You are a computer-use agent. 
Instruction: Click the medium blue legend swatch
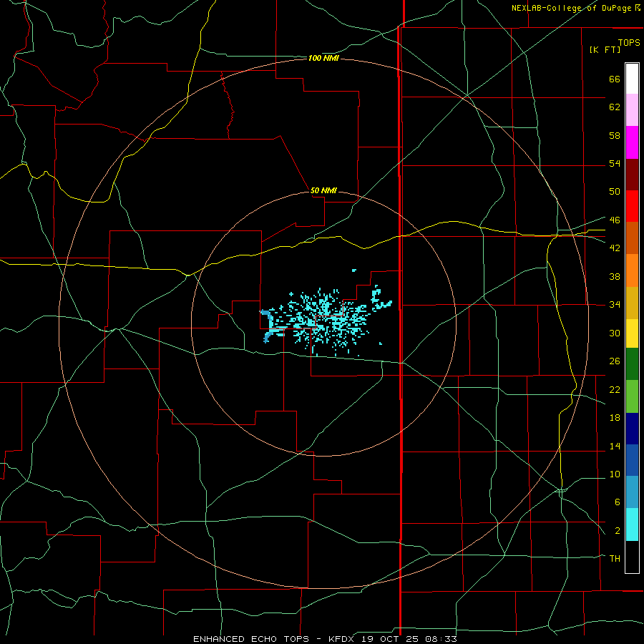point(632,460)
